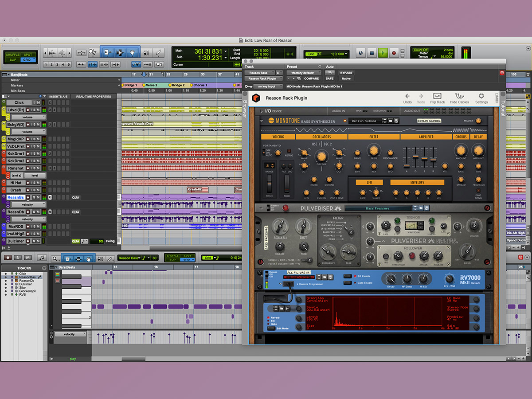Select the VOICING section tab in Monotone

[278, 137]
